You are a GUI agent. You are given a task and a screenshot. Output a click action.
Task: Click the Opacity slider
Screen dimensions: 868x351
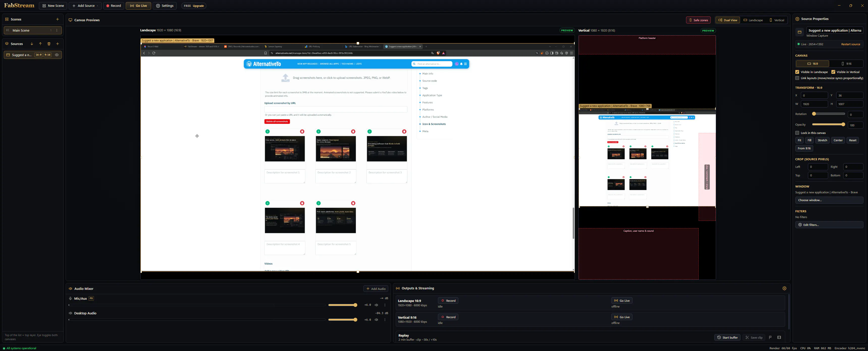(x=828, y=125)
